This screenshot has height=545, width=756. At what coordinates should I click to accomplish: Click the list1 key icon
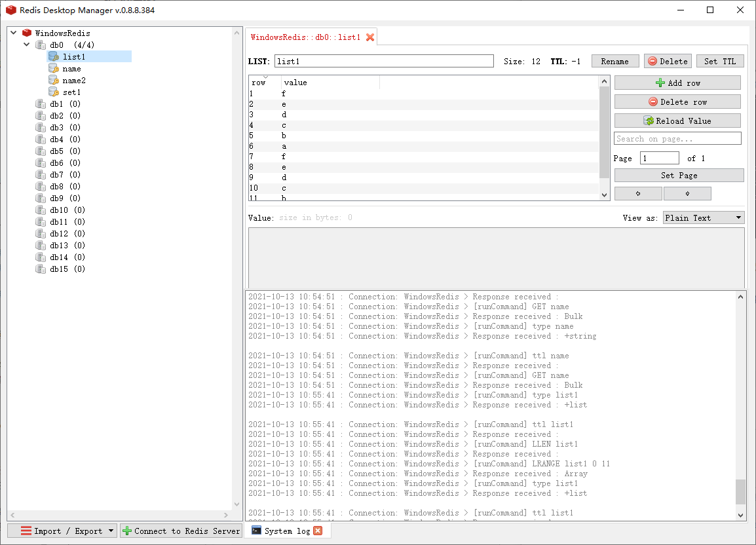tap(54, 57)
